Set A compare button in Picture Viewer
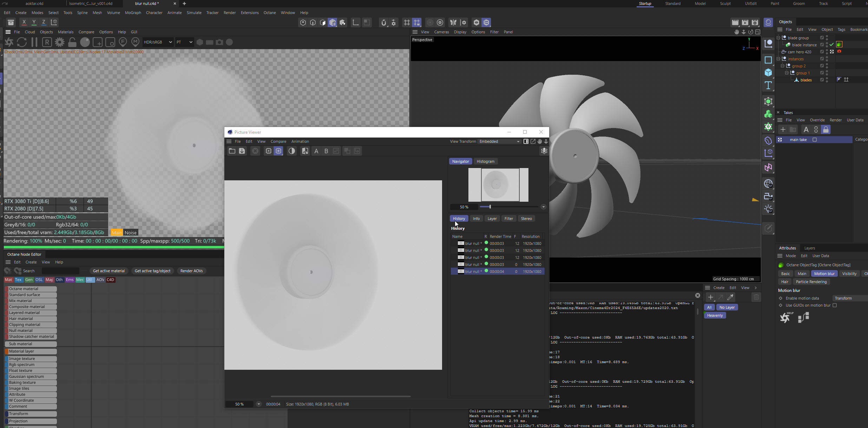Image resolution: width=868 pixels, height=428 pixels. (x=316, y=151)
